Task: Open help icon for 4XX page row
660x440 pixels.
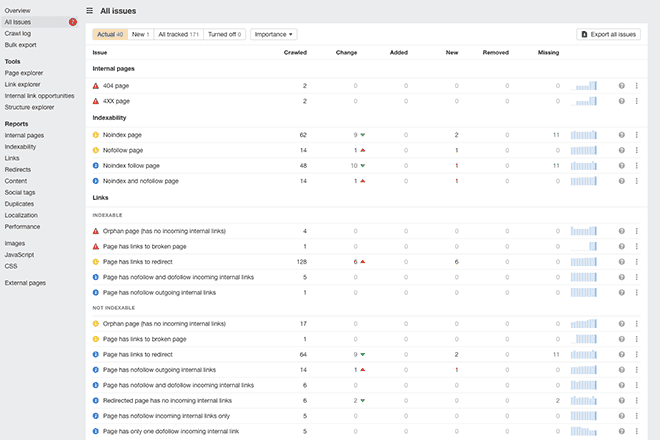Action: [x=621, y=101]
